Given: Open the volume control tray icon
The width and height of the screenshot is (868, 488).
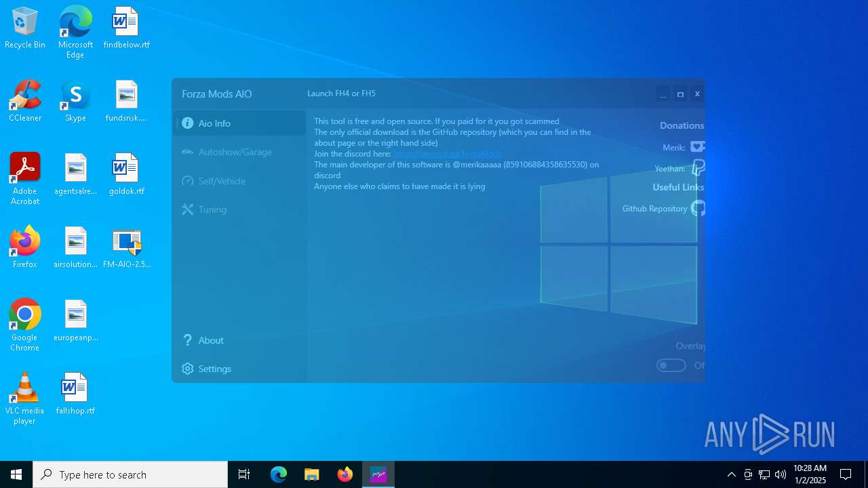Looking at the screenshot, I should [781, 474].
